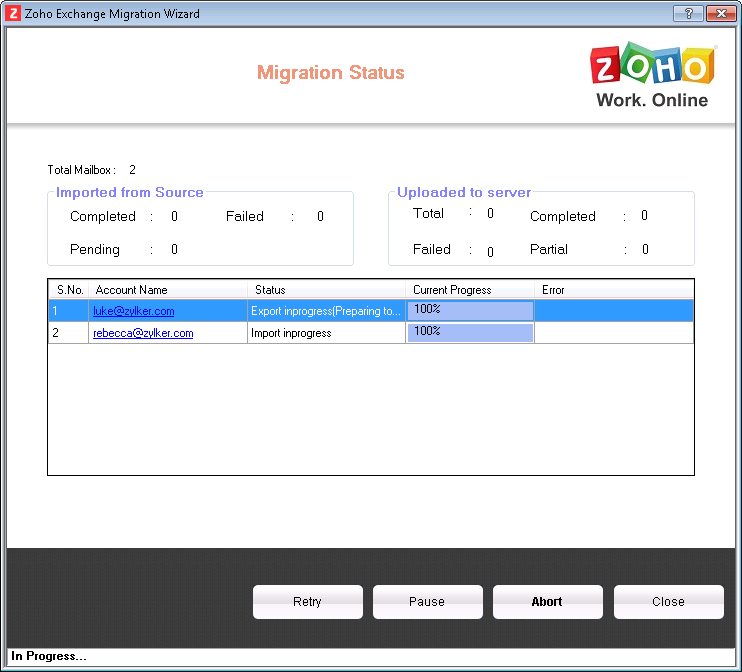This screenshot has width=742, height=672.
Task: Click the Current Progress column header
Action: click(452, 290)
